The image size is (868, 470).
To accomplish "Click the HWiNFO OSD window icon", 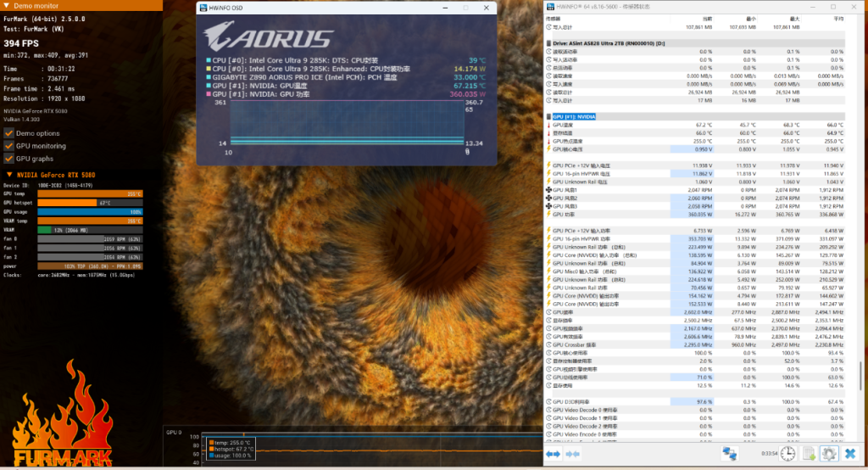I will click(x=203, y=8).
